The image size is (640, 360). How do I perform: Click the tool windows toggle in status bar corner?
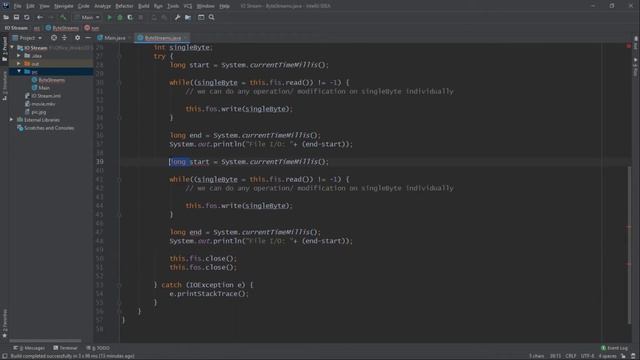click(x=4, y=356)
